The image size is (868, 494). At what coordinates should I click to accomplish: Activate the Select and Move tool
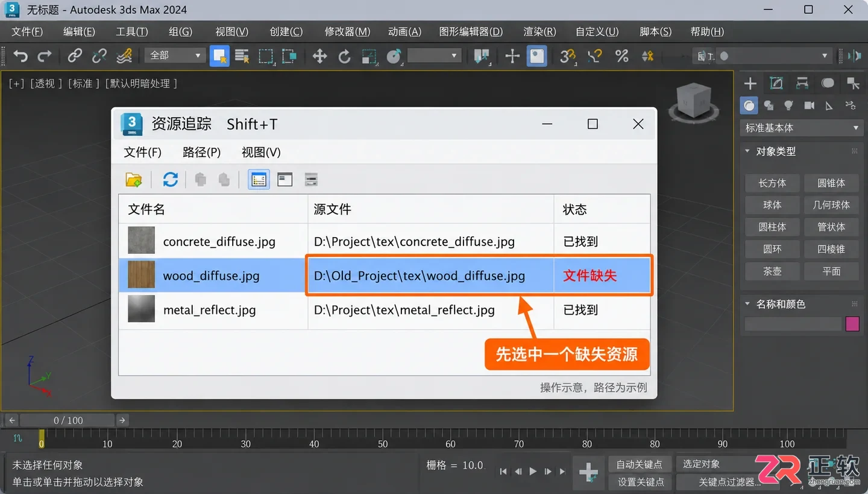point(319,56)
